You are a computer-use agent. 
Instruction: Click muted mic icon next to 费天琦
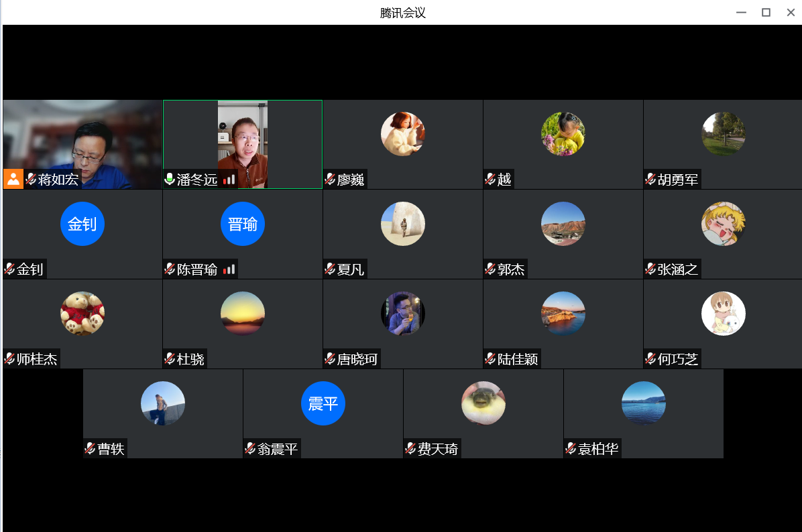click(410, 449)
